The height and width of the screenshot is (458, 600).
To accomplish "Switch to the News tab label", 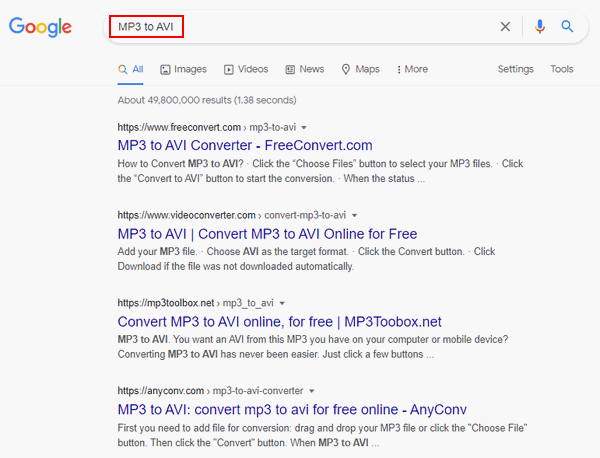I will [x=311, y=69].
